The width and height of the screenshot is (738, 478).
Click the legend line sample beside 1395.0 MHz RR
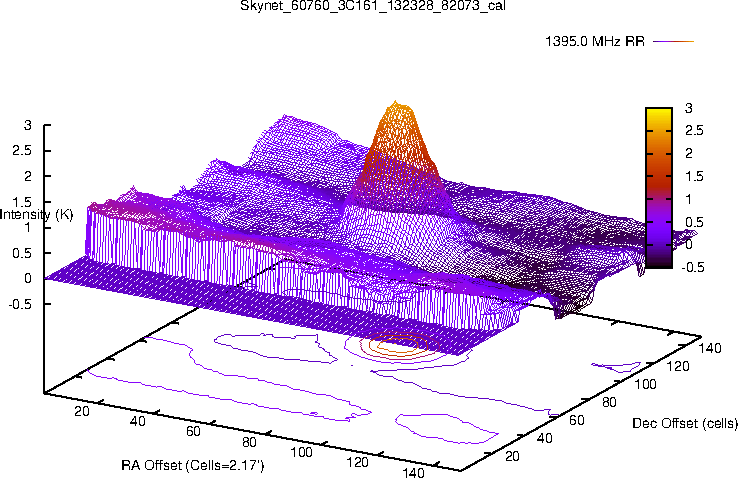click(x=674, y=41)
